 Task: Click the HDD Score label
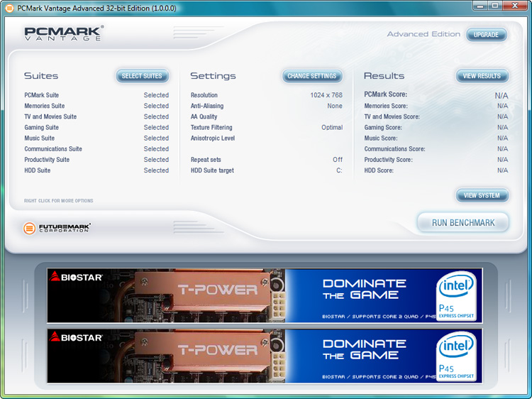pyautogui.click(x=379, y=170)
